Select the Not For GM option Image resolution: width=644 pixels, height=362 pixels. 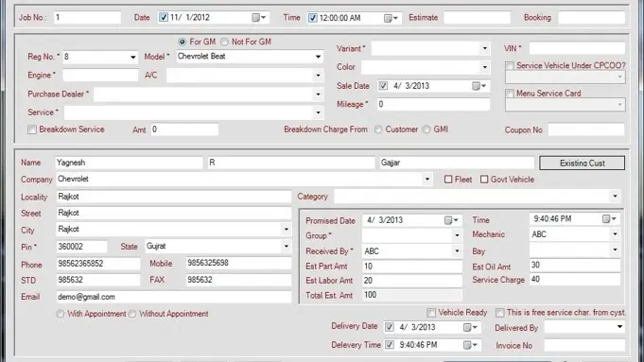pos(224,42)
